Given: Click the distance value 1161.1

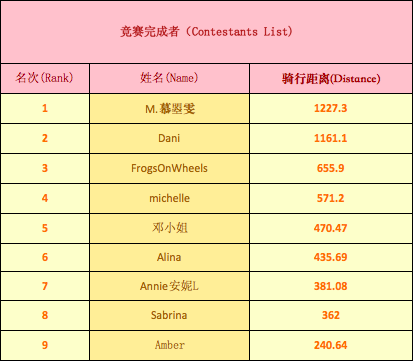Looking at the screenshot, I should click(331, 138).
